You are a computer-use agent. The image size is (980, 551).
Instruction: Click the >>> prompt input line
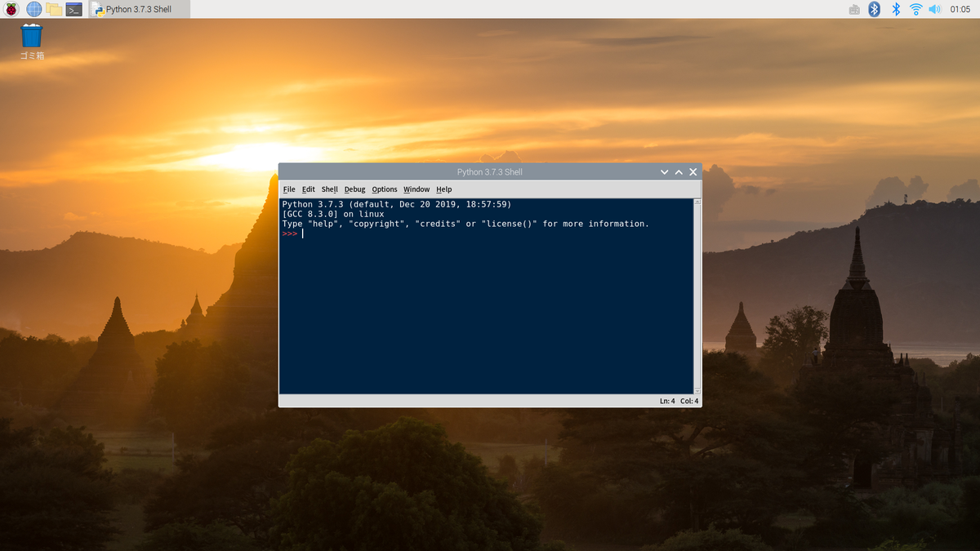tap(487, 233)
